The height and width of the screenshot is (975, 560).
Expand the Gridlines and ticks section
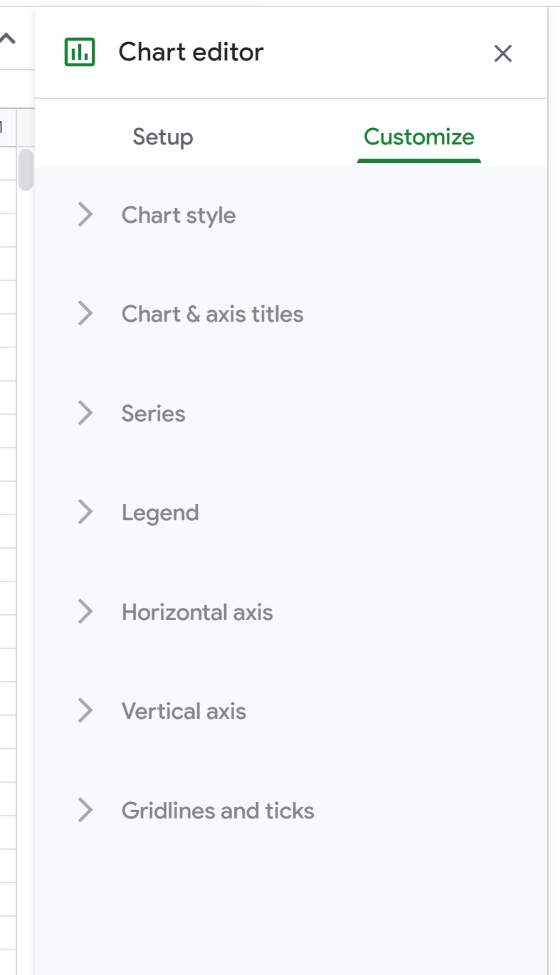(x=218, y=810)
